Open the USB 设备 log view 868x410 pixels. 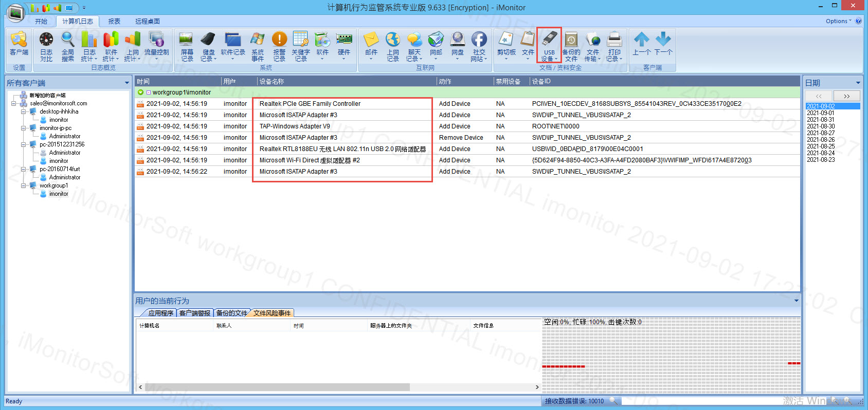[549, 45]
